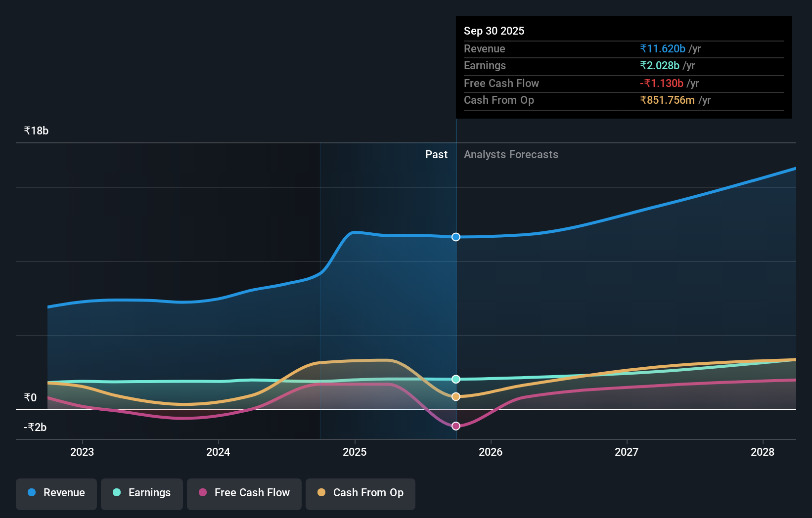
Task: Click the Revenue value ₹11.620b in tooltip
Action: (x=663, y=48)
